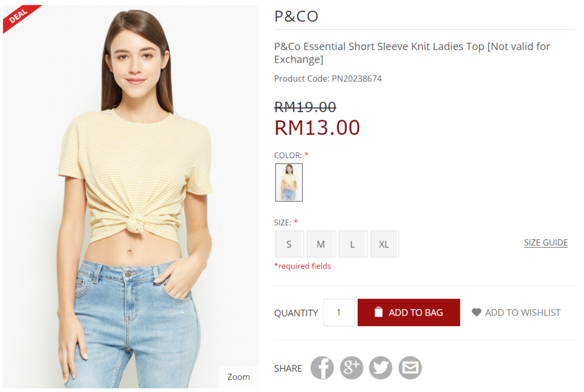This screenshot has height=392, width=584.
Task: Open the Size Guide link
Action: (x=546, y=243)
